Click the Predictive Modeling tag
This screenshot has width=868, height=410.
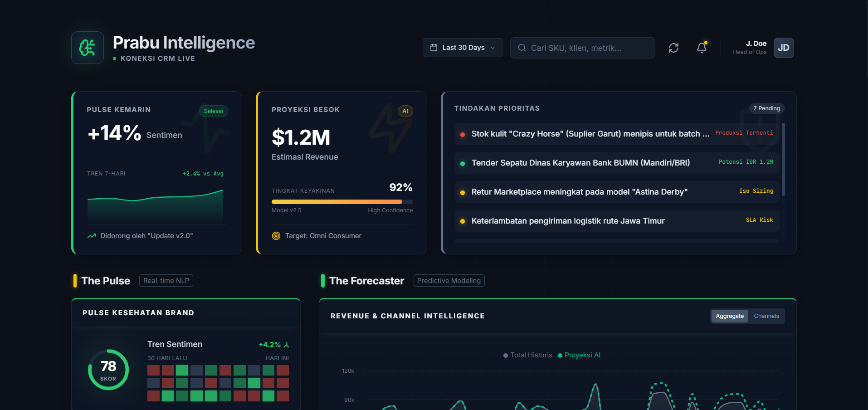coord(449,281)
